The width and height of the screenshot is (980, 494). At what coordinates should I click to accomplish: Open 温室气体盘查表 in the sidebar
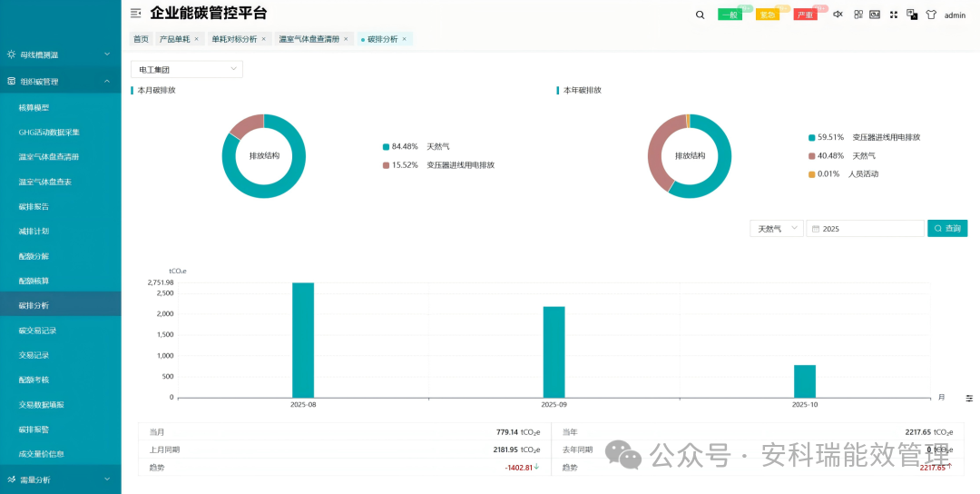pyautogui.click(x=61, y=182)
